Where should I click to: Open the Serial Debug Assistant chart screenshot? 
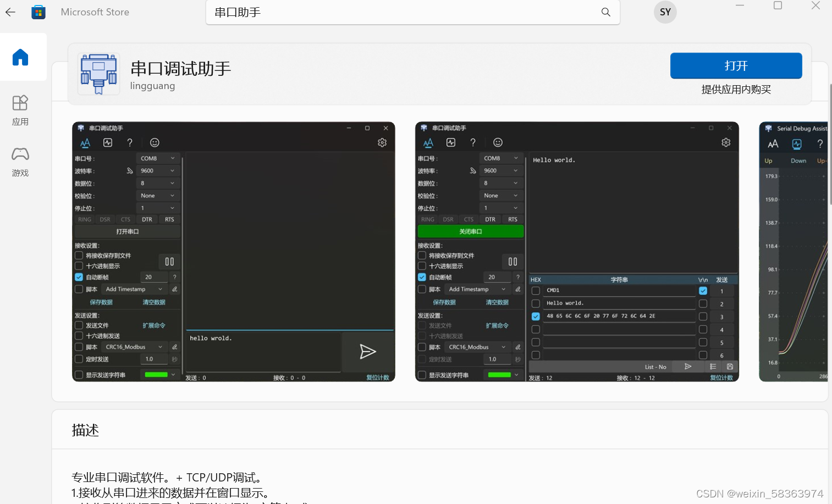pos(793,252)
